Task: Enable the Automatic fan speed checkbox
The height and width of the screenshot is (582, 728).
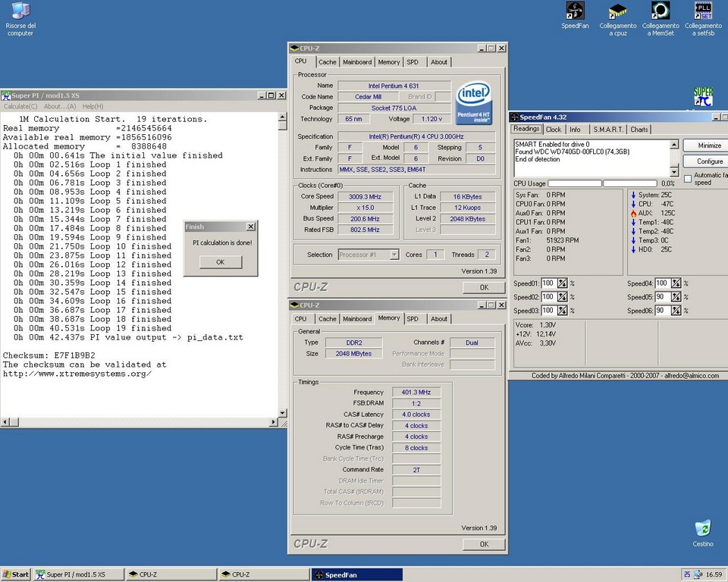Action: (x=688, y=179)
